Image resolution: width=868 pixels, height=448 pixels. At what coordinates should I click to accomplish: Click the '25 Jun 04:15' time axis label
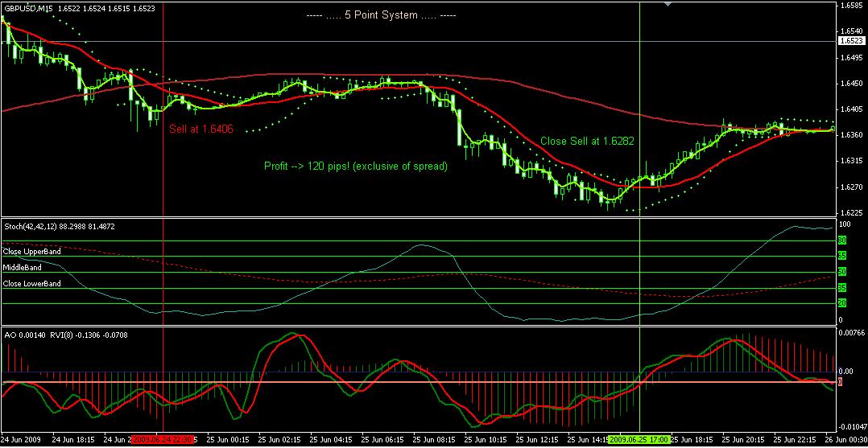[x=333, y=438]
